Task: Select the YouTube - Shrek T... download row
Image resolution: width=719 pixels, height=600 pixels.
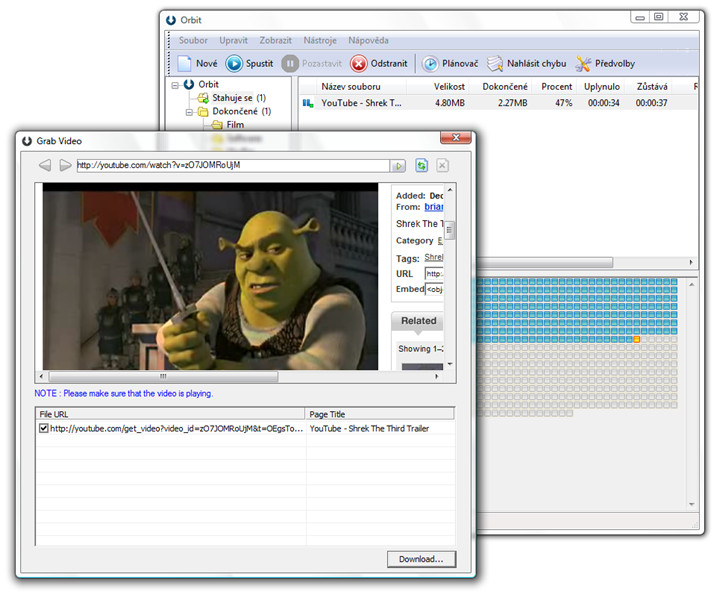Action: 498,103
